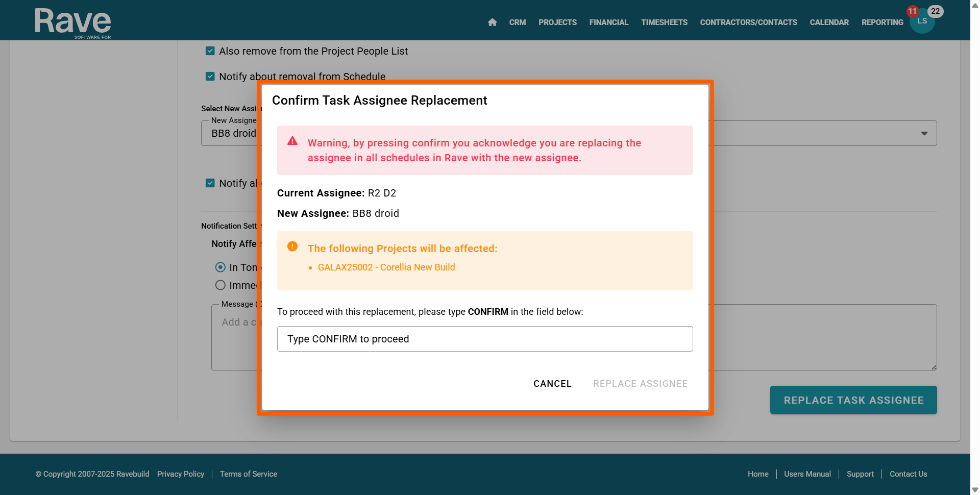Click the orange info icon beside affected projects
Screen dimensions: 980x495
[x=292, y=246]
